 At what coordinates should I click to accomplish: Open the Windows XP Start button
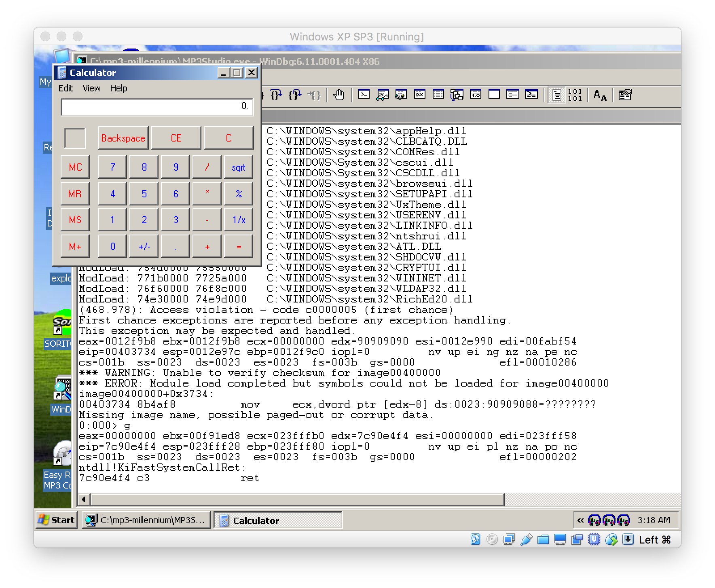tap(56, 520)
